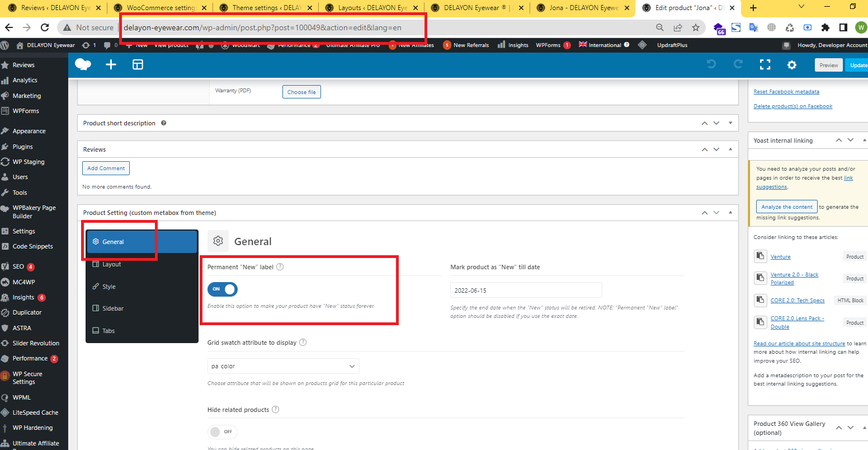Copy link icon beside Venture 2.0 - Black Polarized

pyautogui.click(x=760, y=278)
